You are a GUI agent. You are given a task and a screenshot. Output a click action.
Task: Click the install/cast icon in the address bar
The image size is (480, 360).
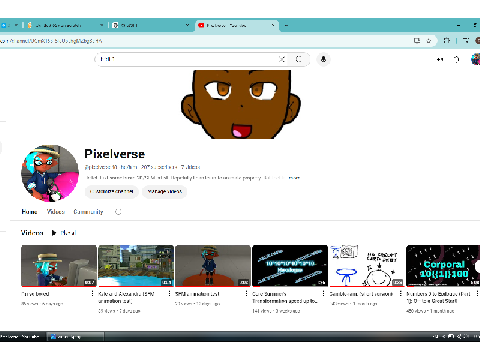pyautogui.click(x=417, y=41)
